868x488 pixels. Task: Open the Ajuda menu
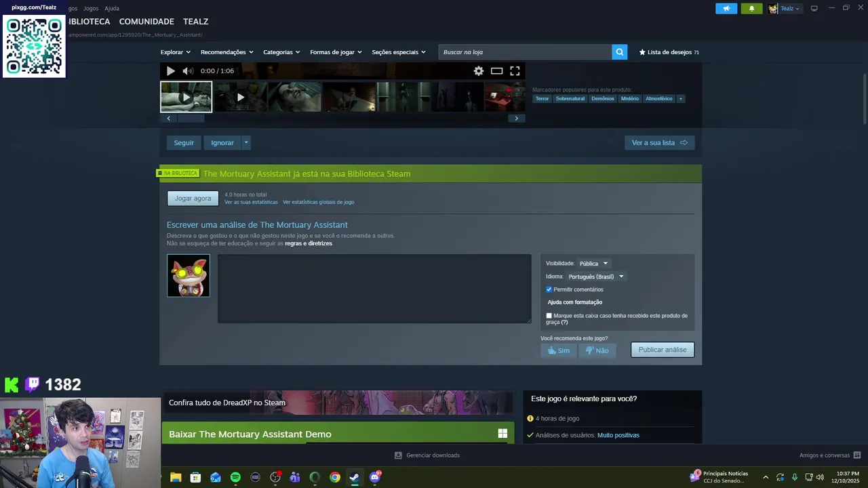coord(112,8)
